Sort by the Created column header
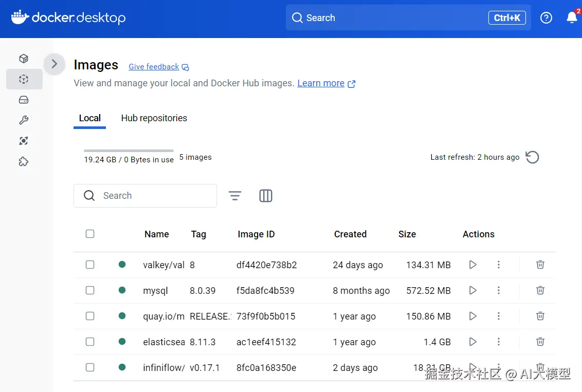582x392 pixels. click(x=351, y=234)
